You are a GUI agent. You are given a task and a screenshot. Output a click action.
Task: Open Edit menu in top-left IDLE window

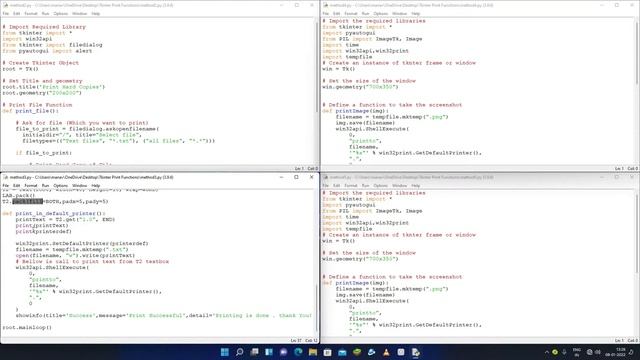click(16, 13)
